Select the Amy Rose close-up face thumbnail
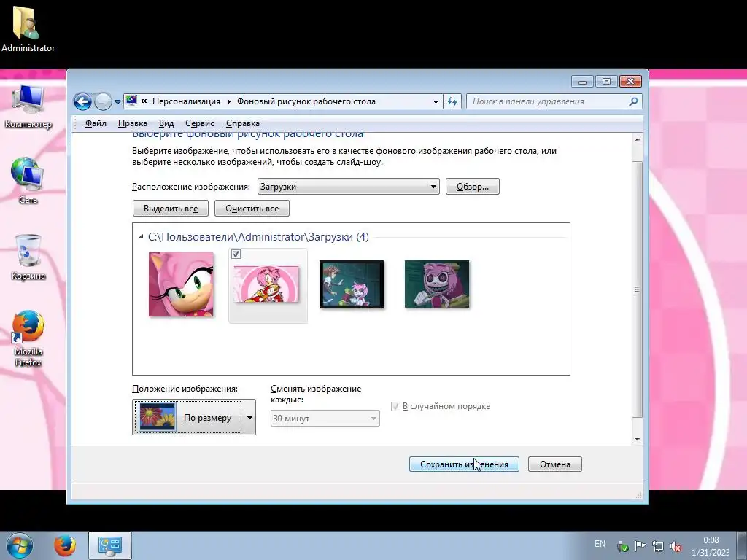Image resolution: width=747 pixels, height=560 pixels. pyautogui.click(x=181, y=284)
